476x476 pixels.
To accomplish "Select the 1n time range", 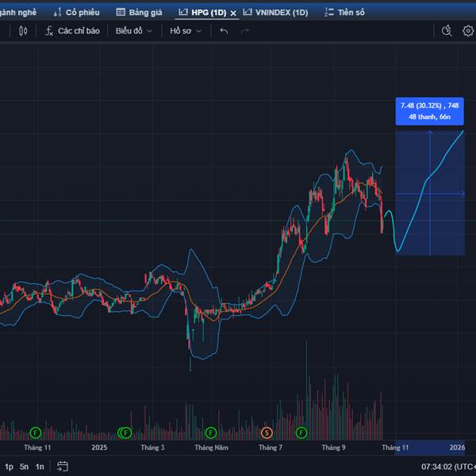I will pyautogui.click(x=40, y=466).
